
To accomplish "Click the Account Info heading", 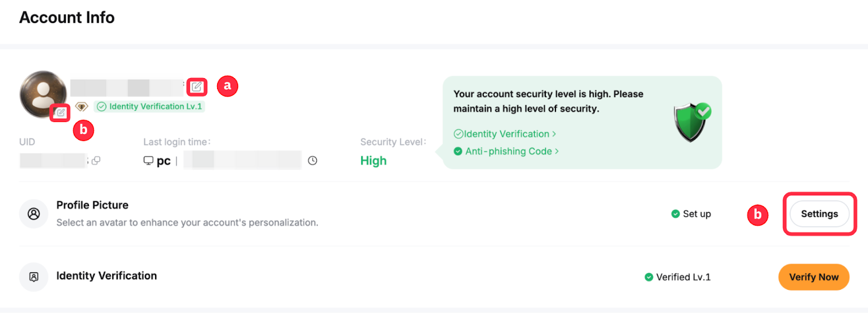I will [67, 17].
